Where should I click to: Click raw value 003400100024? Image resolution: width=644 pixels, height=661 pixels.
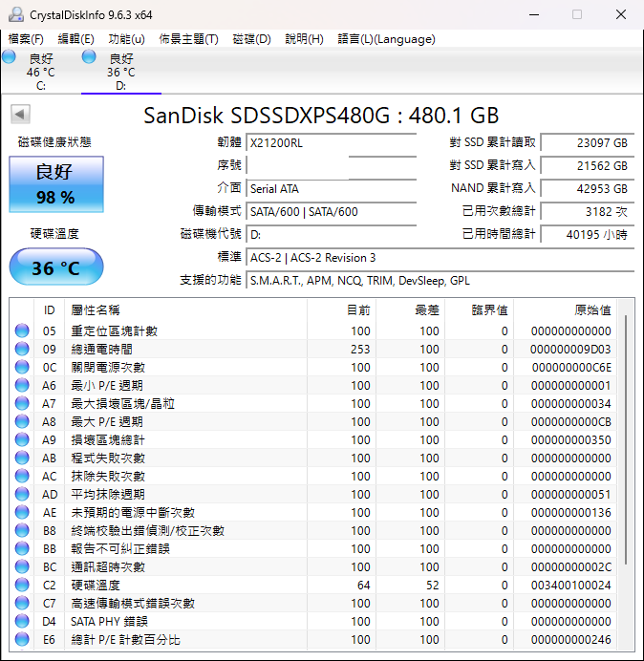click(x=571, y=585)
